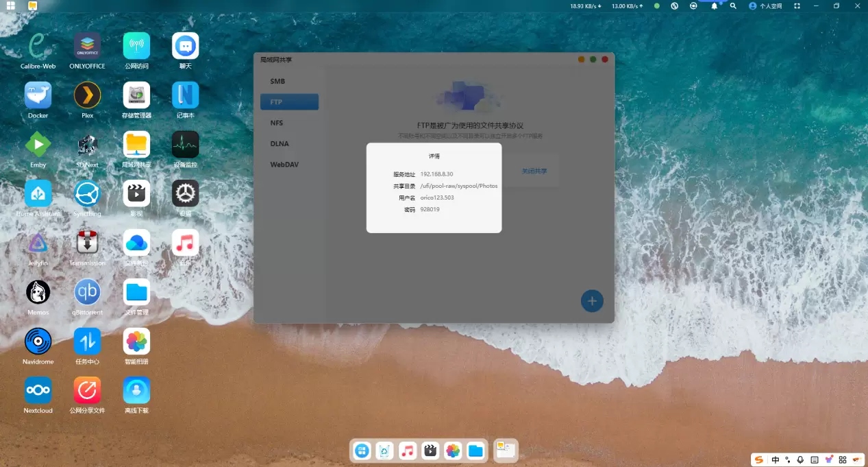
Task: Open the Memos app icon
Action: tap(38, 293)
